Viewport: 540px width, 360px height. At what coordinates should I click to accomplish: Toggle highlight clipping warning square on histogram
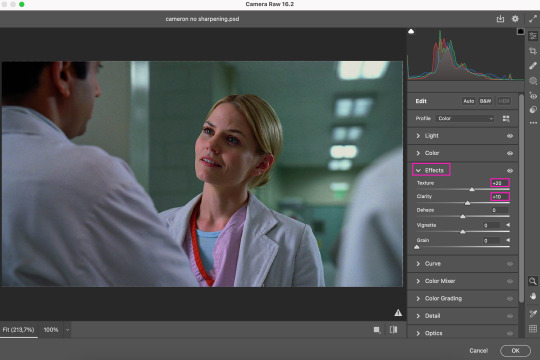pos(520,31)
